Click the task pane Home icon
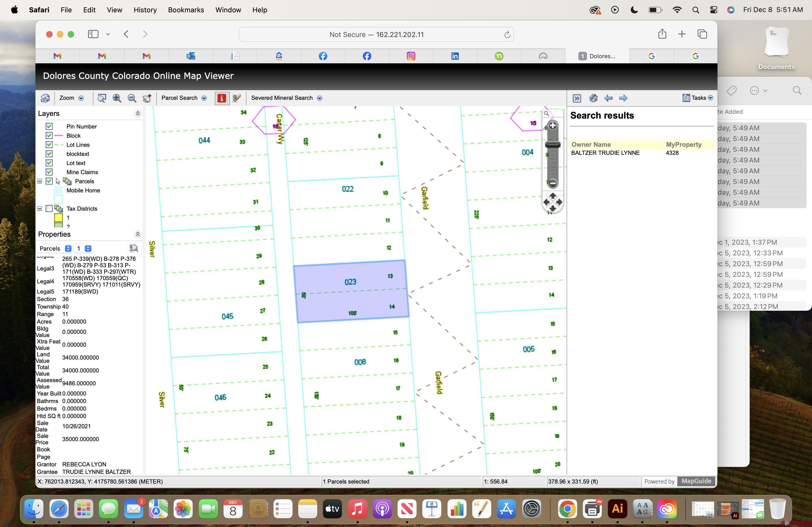The image size is (812, 527). 593,98
